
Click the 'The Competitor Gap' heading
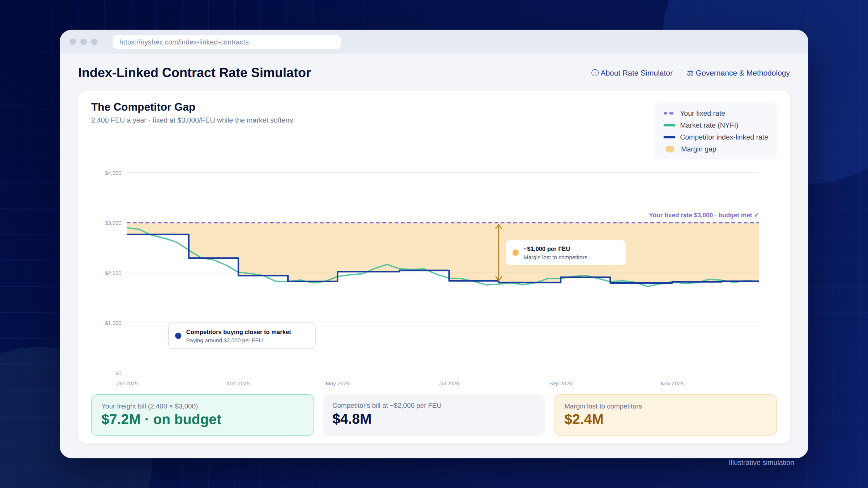pyautogui.click(x=143, y=107)
